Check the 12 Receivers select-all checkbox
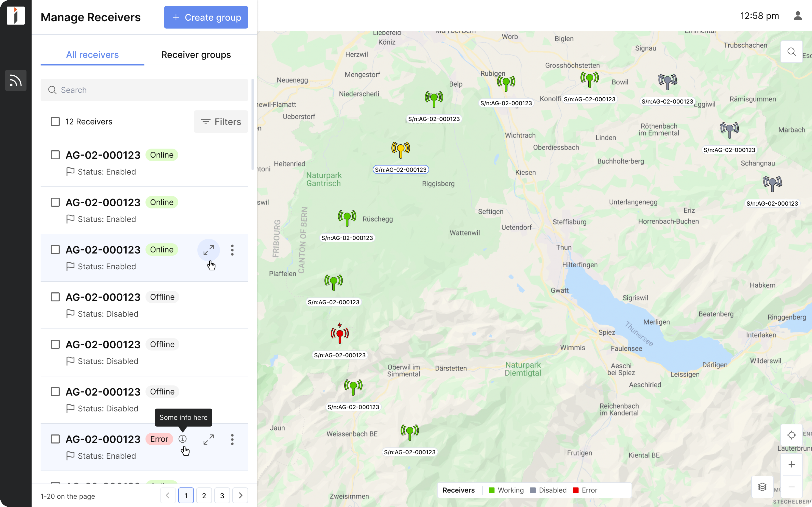 click(55, 121)
